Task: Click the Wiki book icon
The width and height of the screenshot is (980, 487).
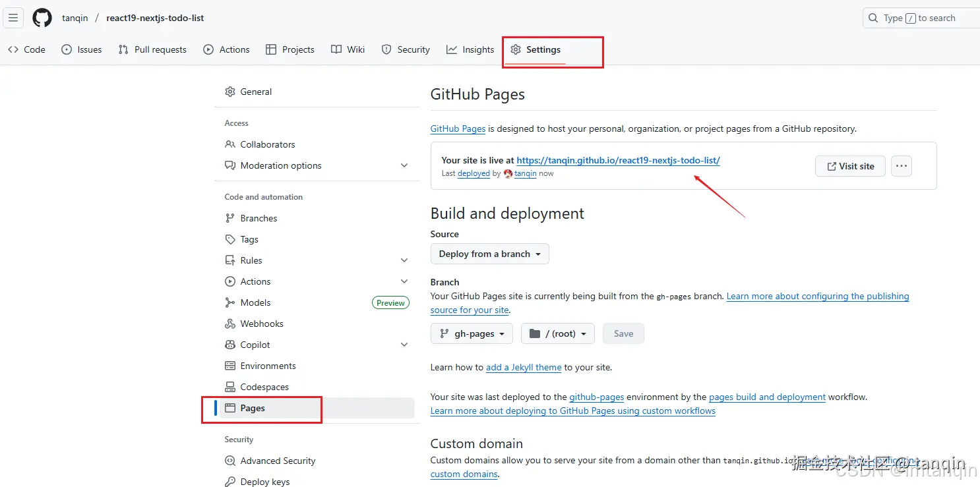Action: (336, 49)
